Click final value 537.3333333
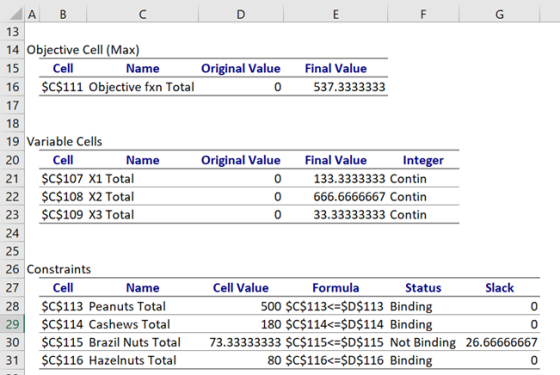 click(349, 87)
